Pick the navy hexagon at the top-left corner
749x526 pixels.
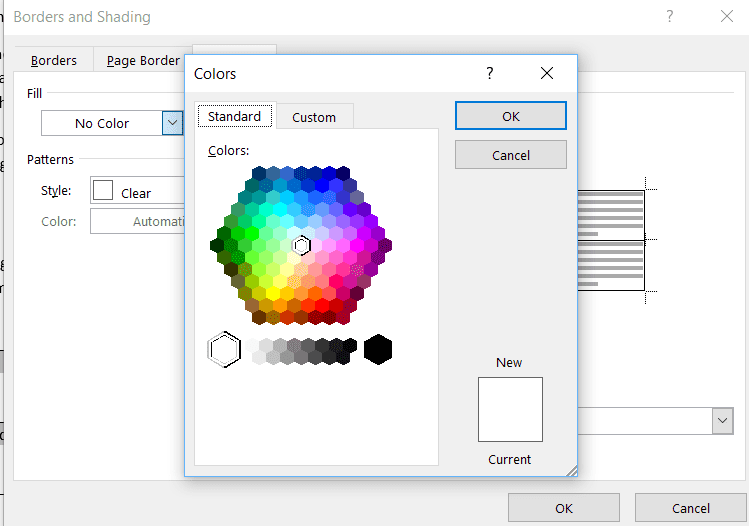click(x=259, y=173)
